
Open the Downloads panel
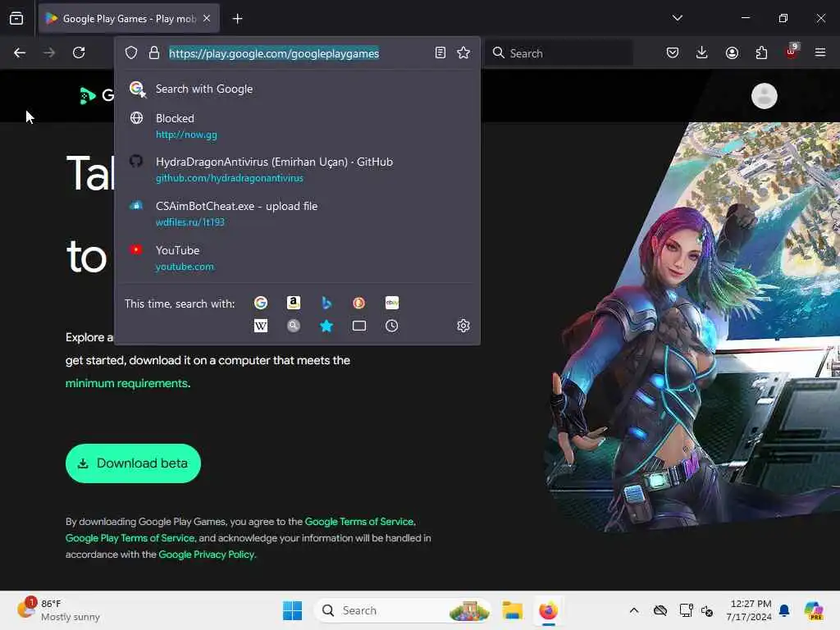click(x=702, y=53)
